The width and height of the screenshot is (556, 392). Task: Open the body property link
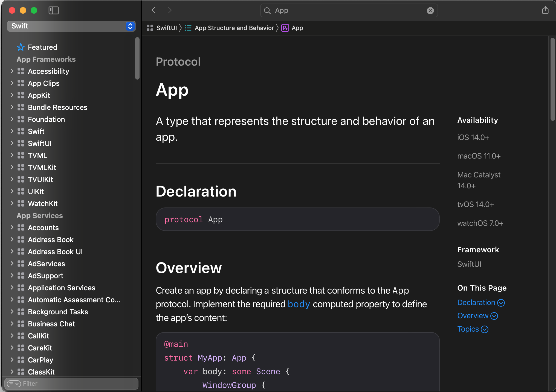pos(299,304)
